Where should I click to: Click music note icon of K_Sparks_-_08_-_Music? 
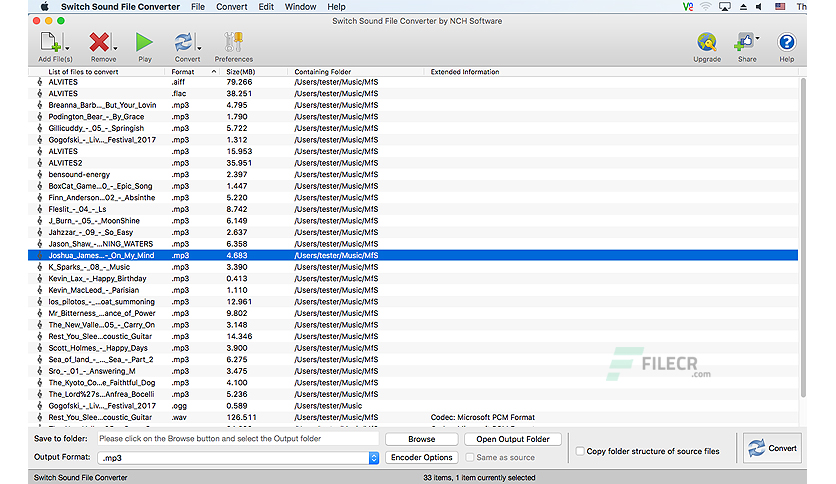[39, 267]
